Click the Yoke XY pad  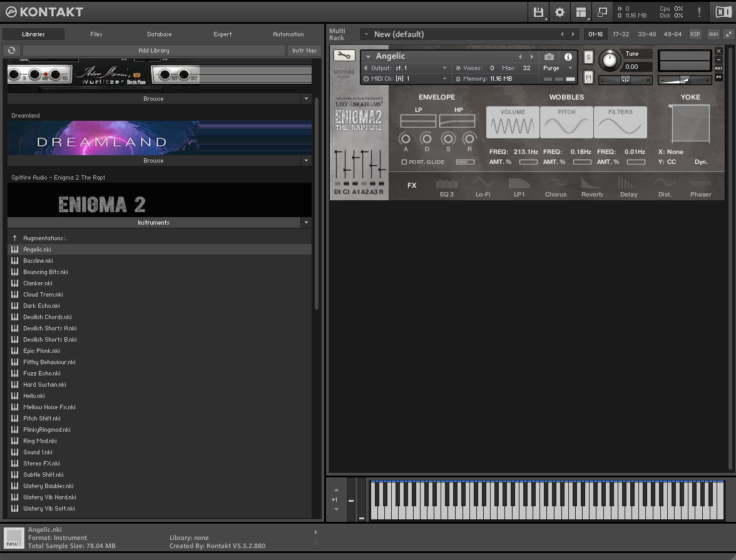click(690, 123)
